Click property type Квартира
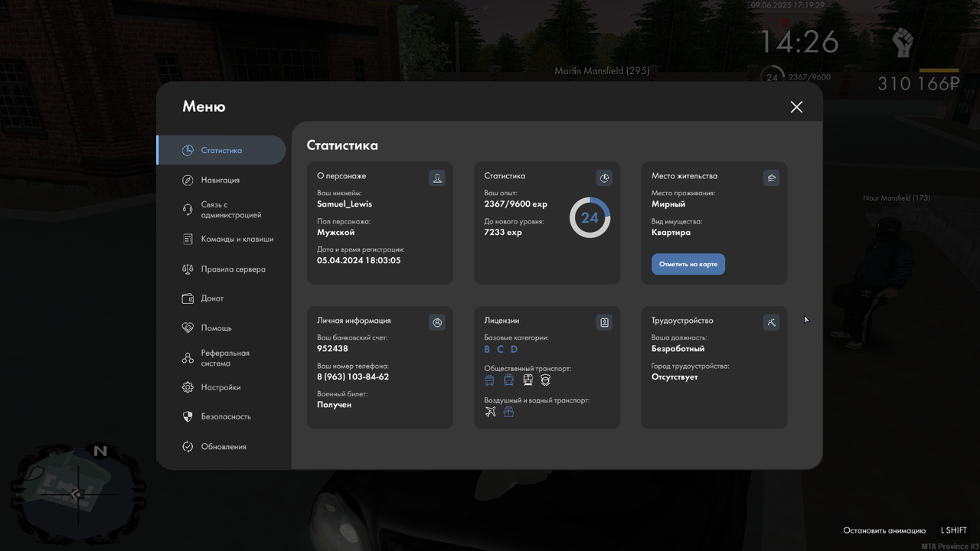Screen dimensions: 980x551 coord(671,233)
